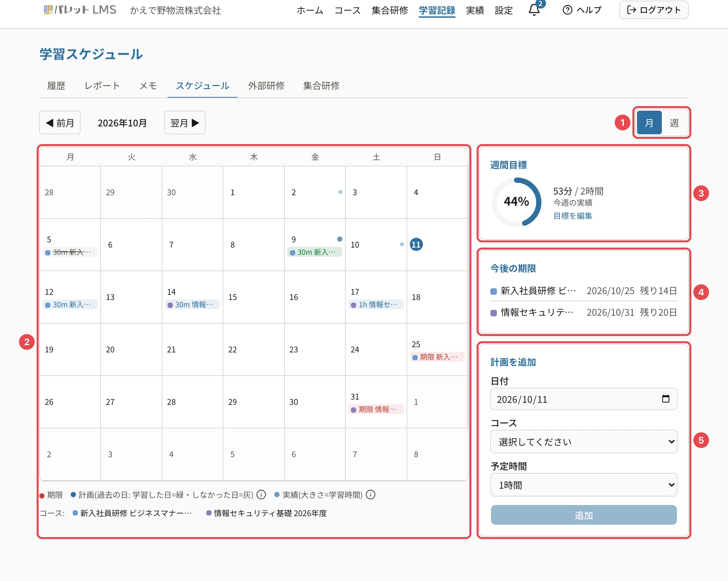The height and width of the screenshot is (581, 728).
Task: Open the notifications bell icon
Action: click(534, 10)
